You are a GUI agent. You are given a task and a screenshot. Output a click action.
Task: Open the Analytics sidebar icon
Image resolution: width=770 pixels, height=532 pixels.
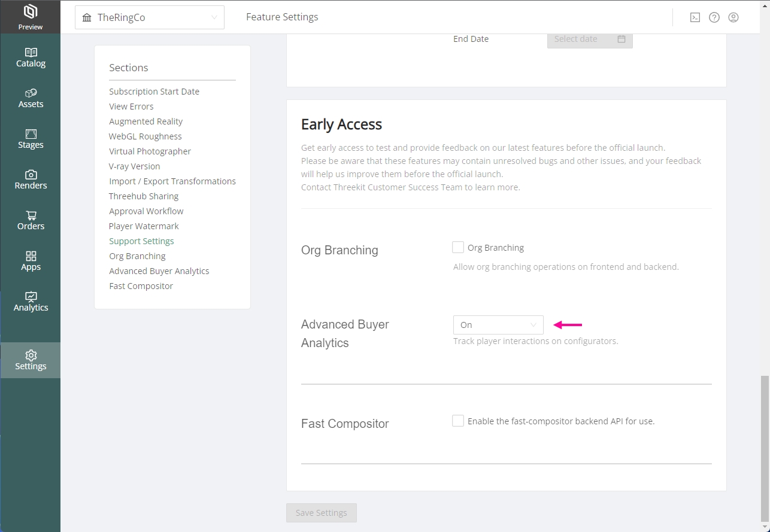31,297
